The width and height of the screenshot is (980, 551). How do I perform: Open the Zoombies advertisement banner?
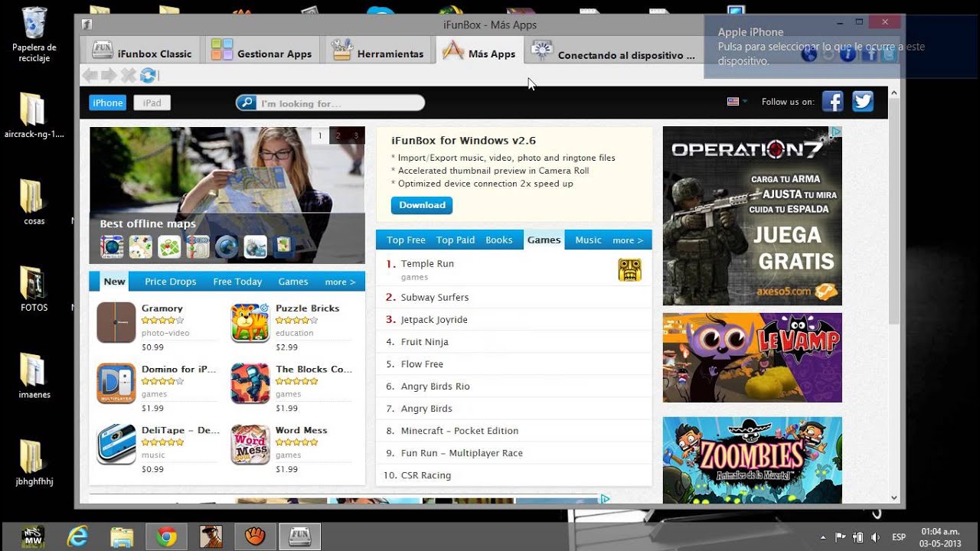coord(752,460)
